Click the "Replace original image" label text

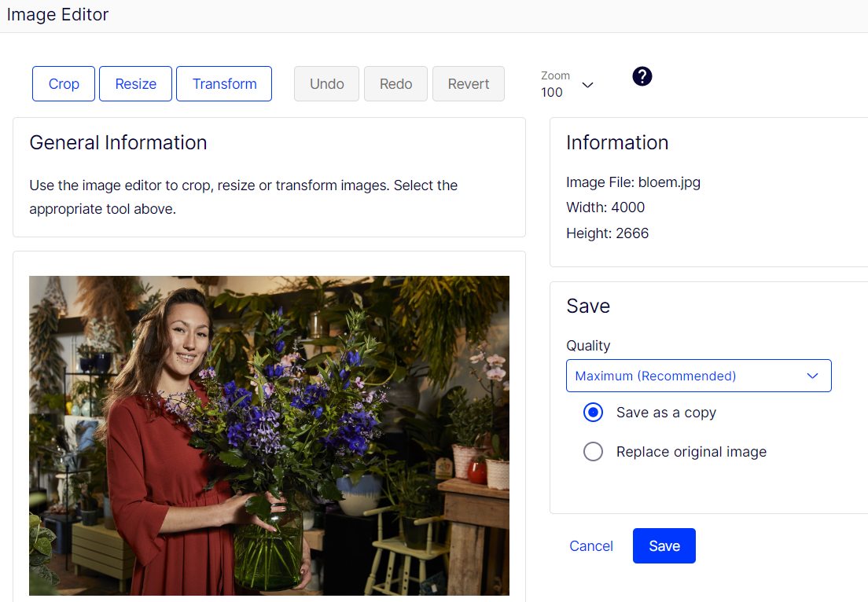(x=691, y=452)
